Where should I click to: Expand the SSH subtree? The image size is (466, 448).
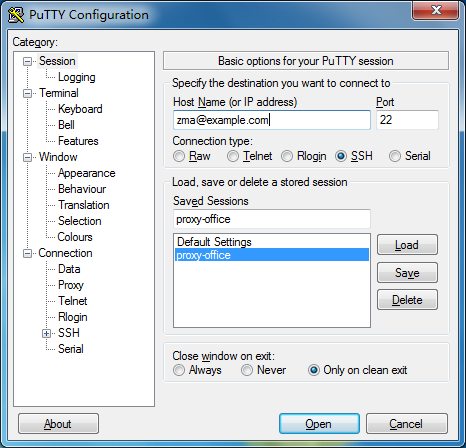coord(47,333)
